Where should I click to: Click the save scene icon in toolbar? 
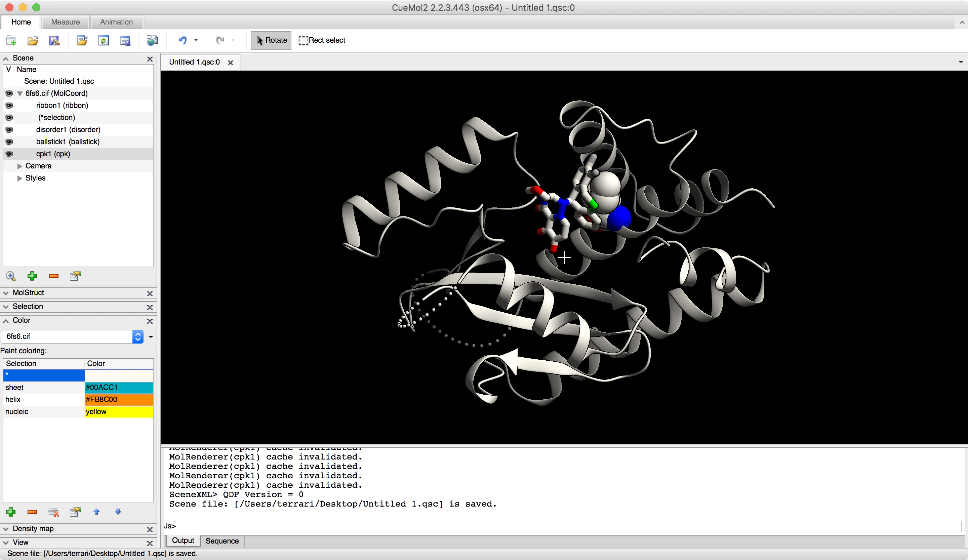click(54, 40)
